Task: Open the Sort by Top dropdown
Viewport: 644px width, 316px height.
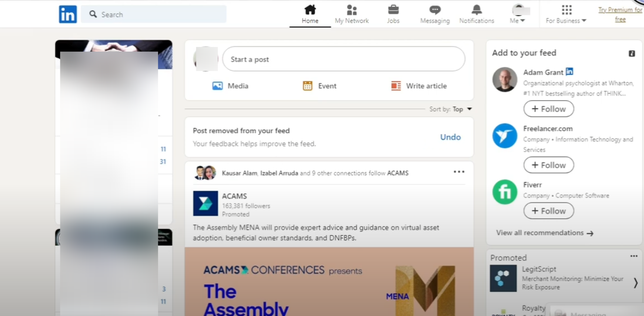Action: coord(451,109)
